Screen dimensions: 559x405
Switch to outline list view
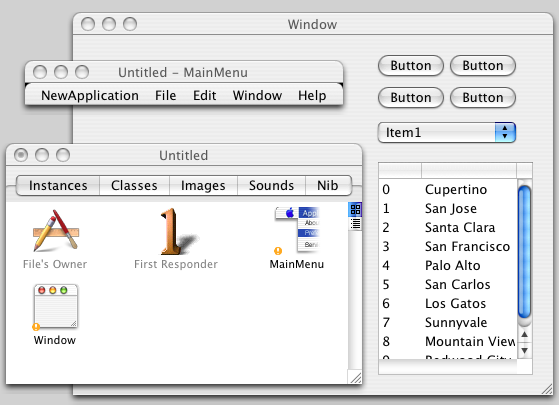355,224
